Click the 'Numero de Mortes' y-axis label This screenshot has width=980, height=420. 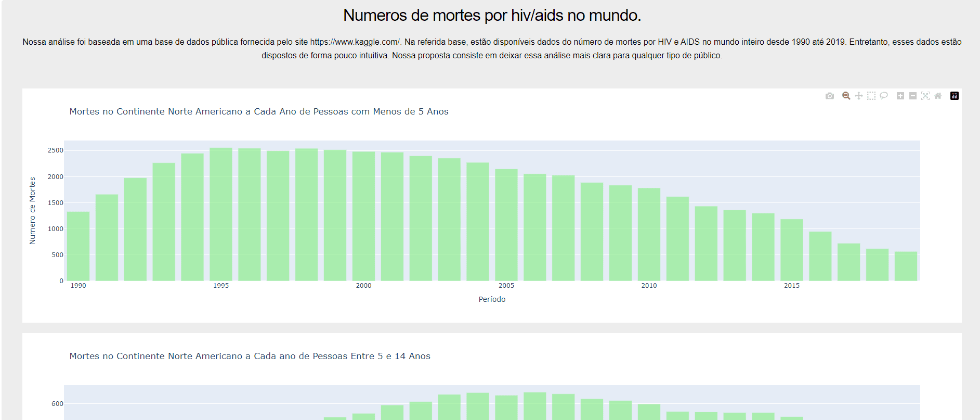pyautogui.click(x=32, y=211)
